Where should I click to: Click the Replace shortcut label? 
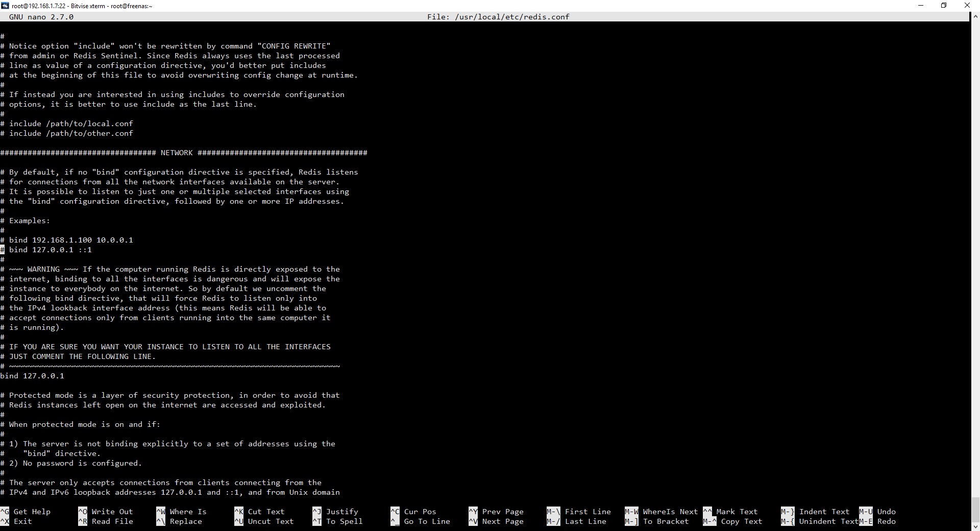coord(186,521)
